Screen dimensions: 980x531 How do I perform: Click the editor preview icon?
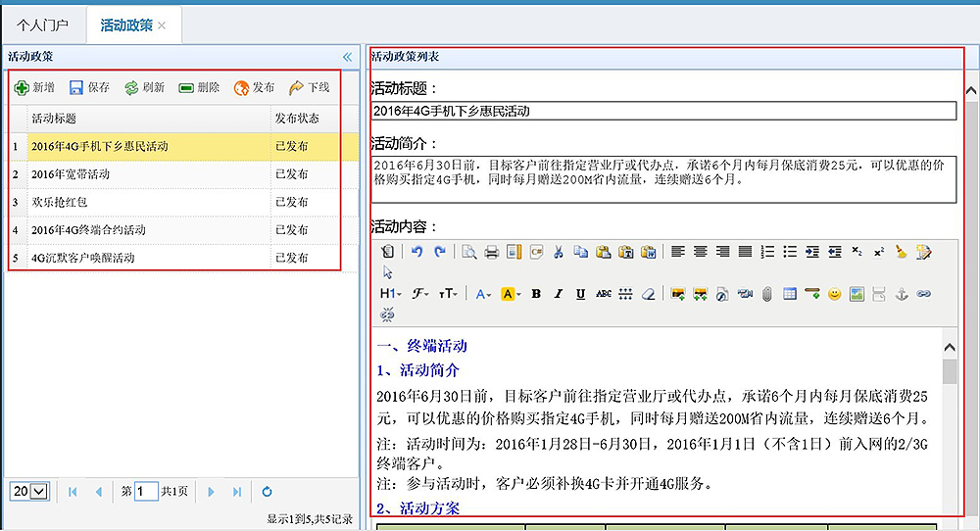click(468, 251)
